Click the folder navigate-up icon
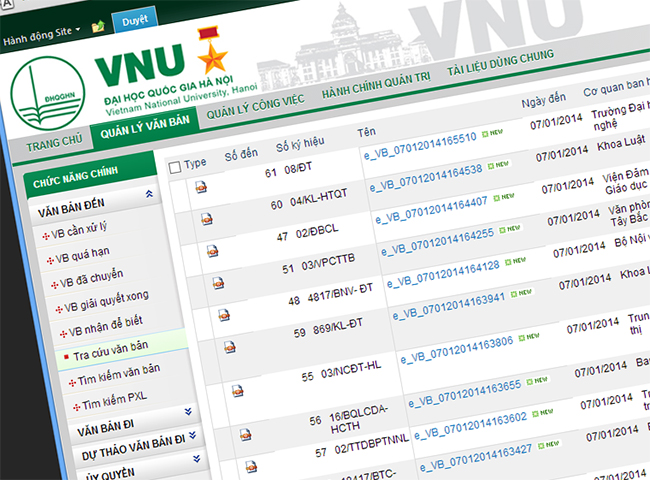This screenshot has width=650, height=480. tap(98, 27)
